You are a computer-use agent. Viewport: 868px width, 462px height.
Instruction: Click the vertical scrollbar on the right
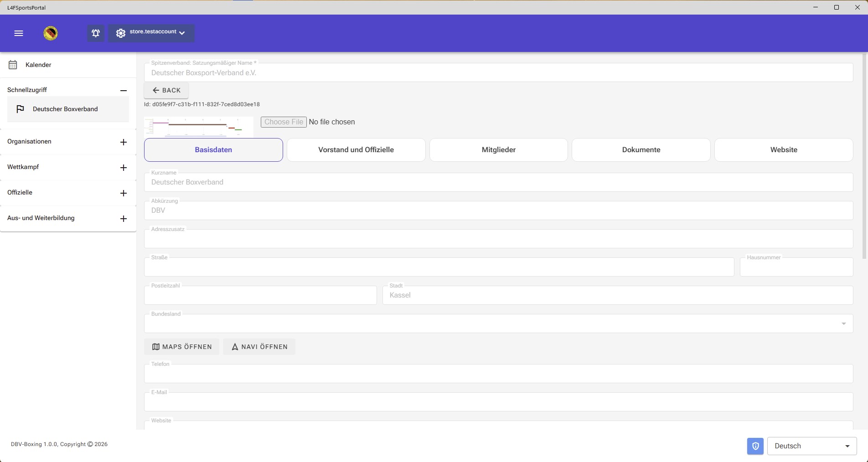(864, 156)
